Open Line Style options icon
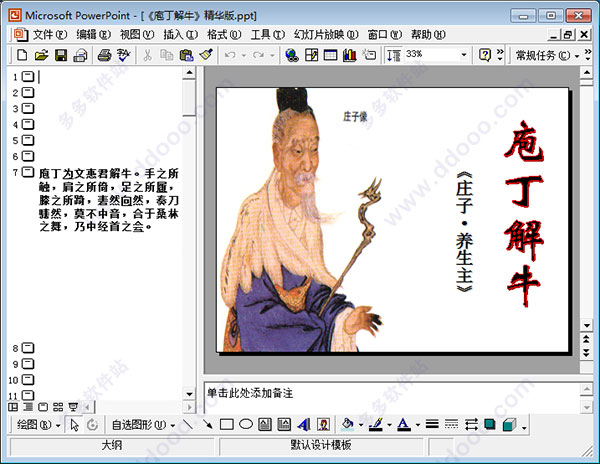The width and height of the screenshot is (600, 464). click(432, 424)
